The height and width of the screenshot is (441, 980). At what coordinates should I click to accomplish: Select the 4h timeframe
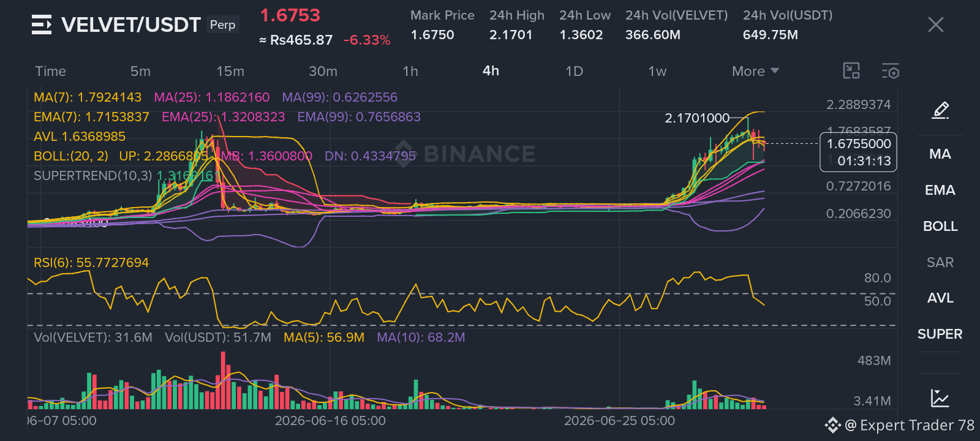491,71
